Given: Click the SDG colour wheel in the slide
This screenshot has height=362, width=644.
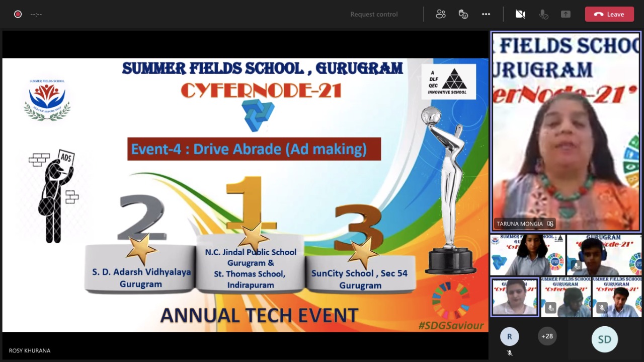Looking at the screenshot, I should (x=451, y=301).
